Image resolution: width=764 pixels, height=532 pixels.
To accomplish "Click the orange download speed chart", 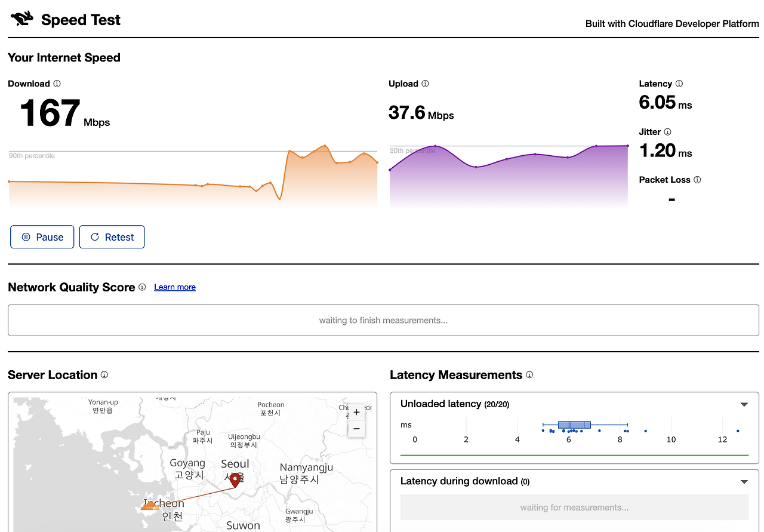I will 193,176.
